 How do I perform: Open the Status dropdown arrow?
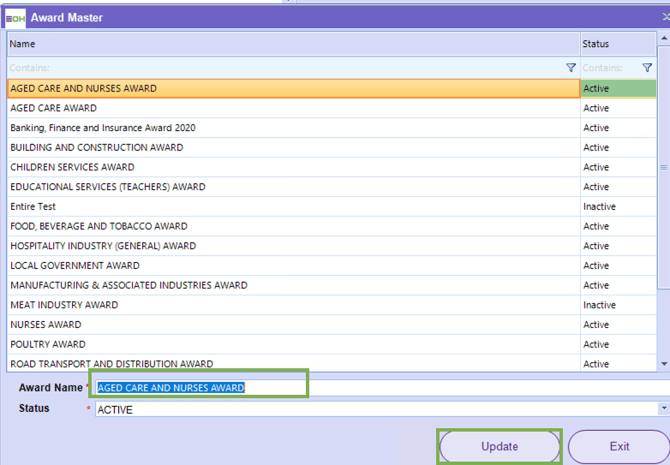pyautogui.click(x=664, y=409)
